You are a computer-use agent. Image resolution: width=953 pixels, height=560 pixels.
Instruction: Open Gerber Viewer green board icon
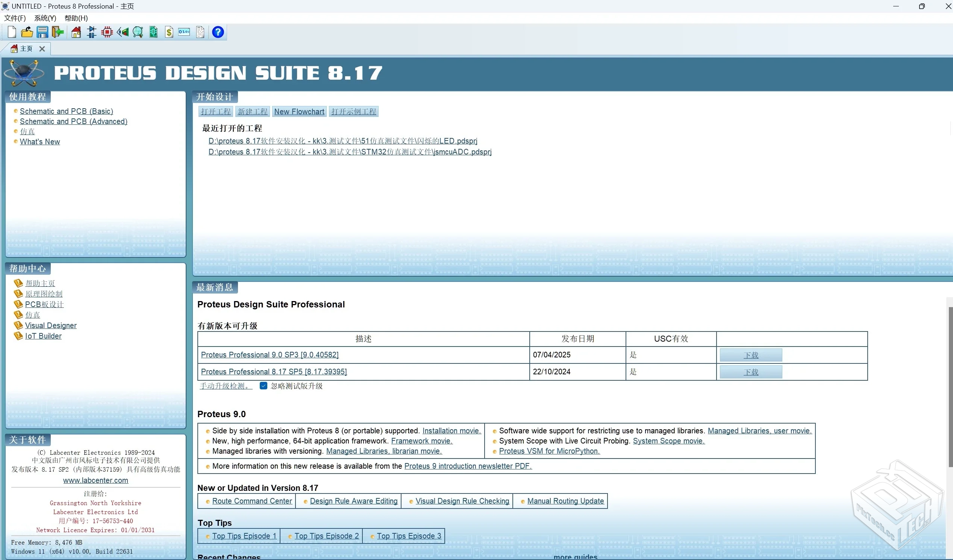click(153, 32)
